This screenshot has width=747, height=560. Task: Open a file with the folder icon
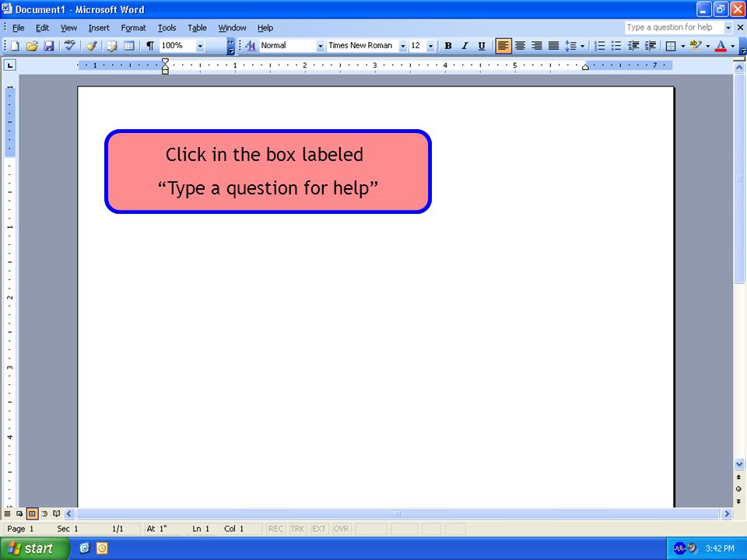(x=32, y=46)
